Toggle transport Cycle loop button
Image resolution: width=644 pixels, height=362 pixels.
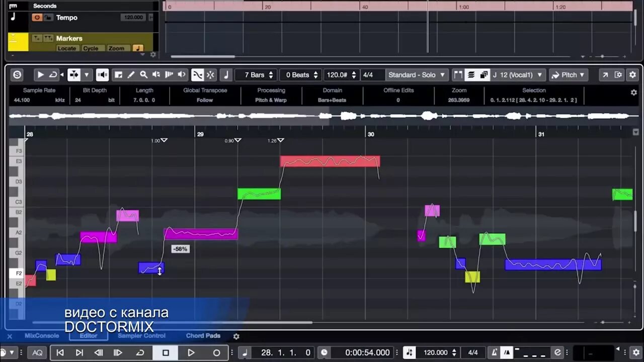tap(140, 352)
